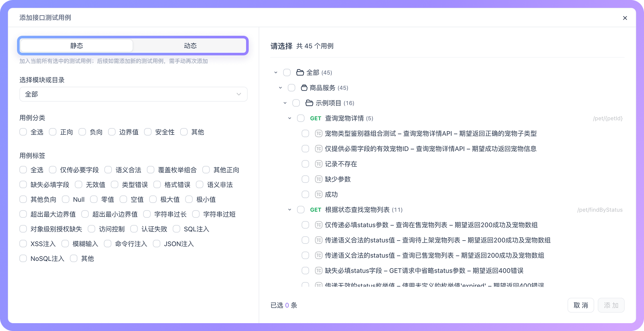Click the TC icon beside 记录不存在

(319, 164)
